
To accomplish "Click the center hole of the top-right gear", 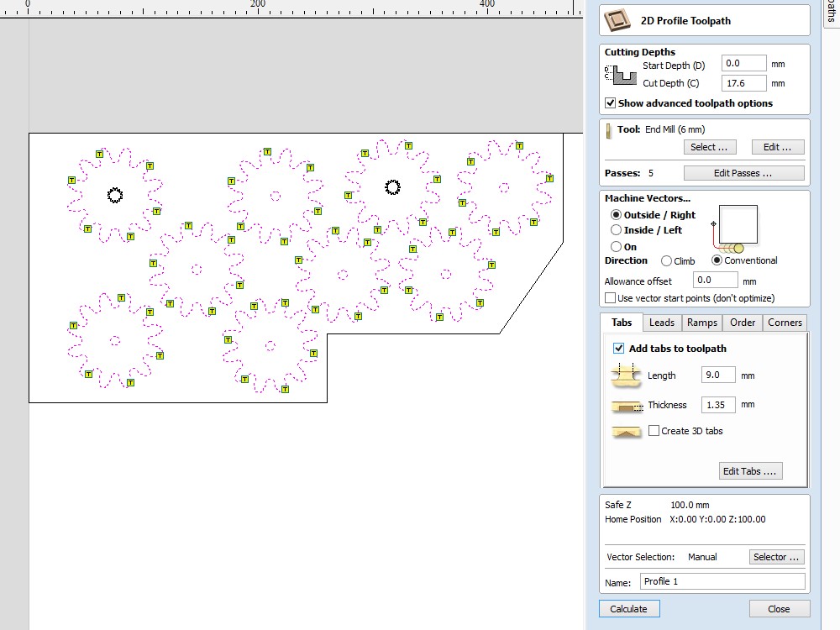I will click(503, 187).
